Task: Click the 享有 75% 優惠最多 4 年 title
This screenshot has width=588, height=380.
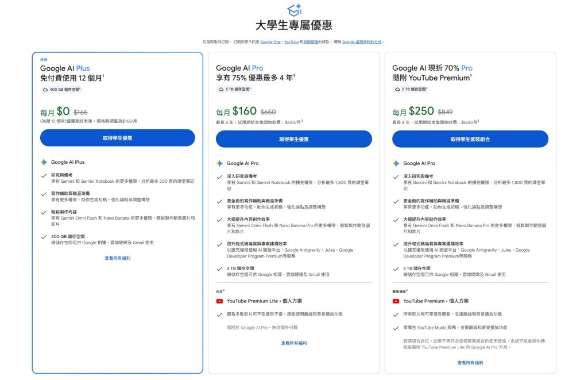Action: [256, 78]
